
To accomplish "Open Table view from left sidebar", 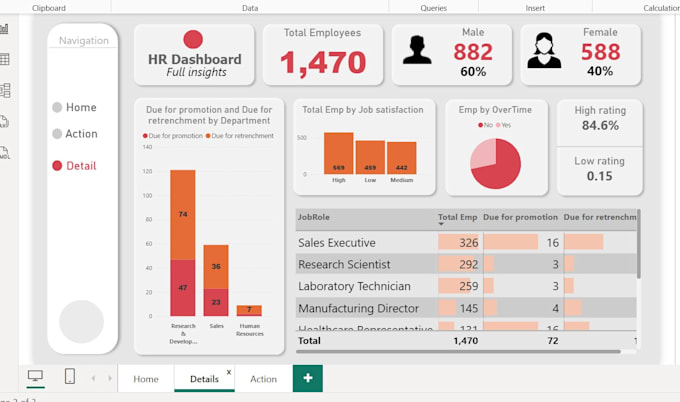I will (4, 59).
